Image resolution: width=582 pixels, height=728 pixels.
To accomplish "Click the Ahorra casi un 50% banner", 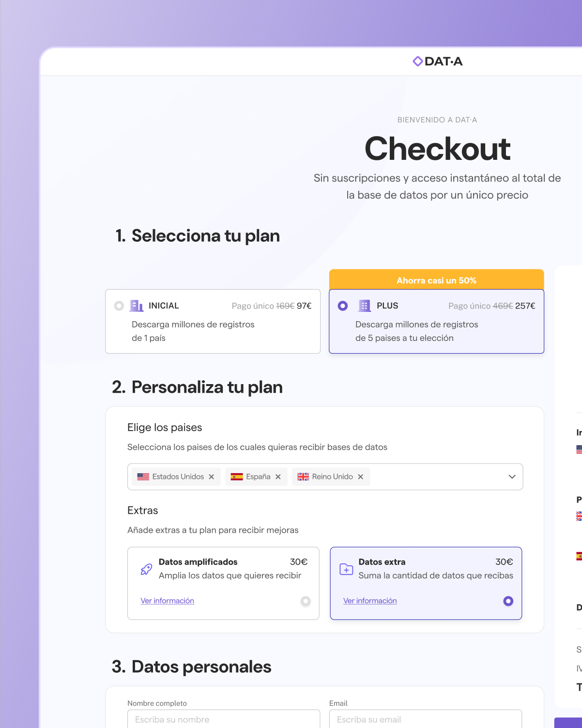I will 437,280.
